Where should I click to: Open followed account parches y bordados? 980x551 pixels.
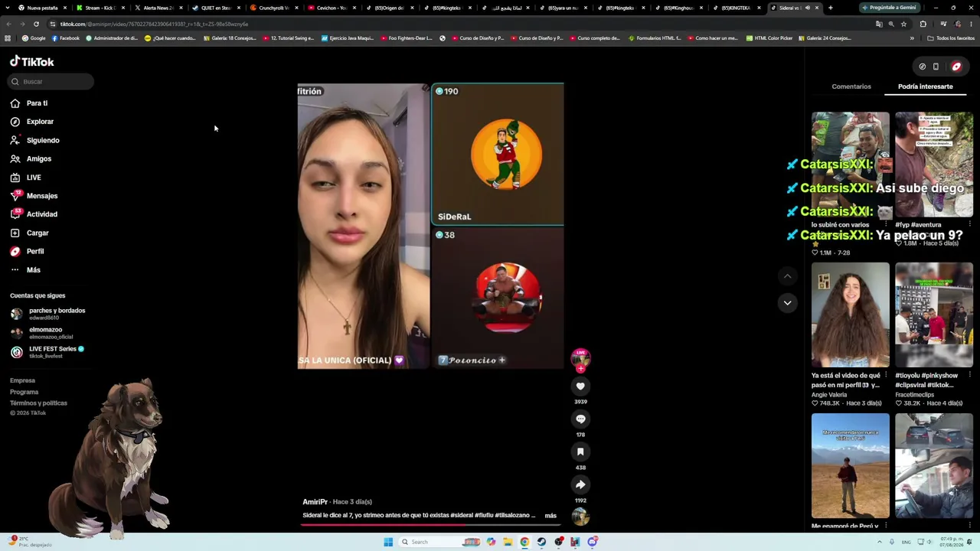tap(47, 314)
